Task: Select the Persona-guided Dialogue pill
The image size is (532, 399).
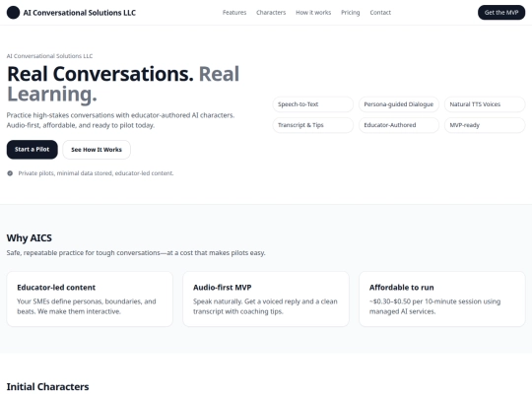Action: point(399,104)
